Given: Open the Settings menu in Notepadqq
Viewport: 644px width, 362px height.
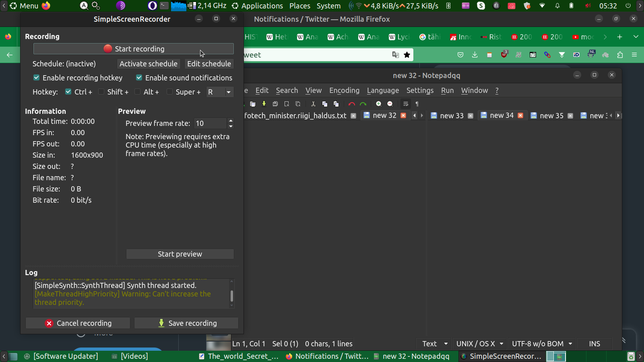Looking at the screenshot, I should pyautogui.click(x=420, y=90).
